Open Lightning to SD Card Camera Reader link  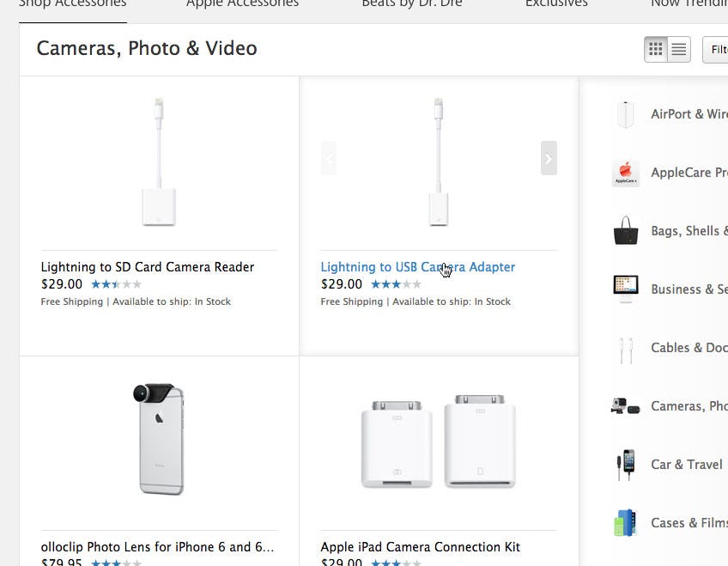(148, 267)
